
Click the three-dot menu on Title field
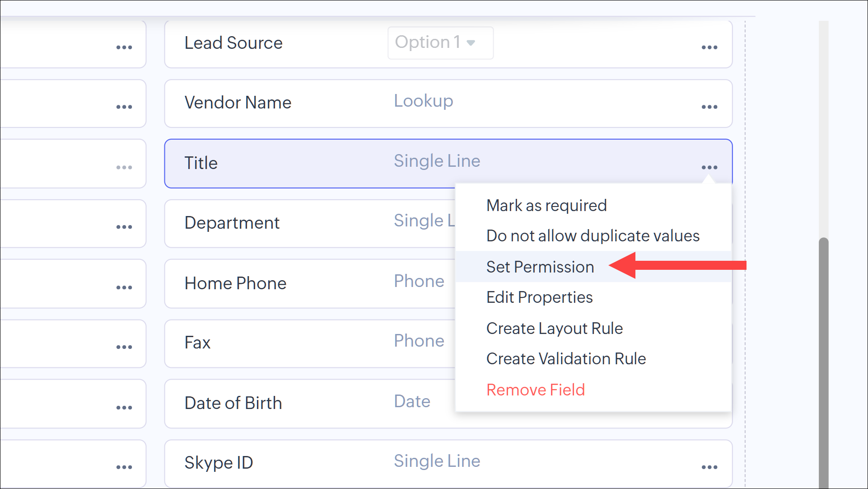709,167
